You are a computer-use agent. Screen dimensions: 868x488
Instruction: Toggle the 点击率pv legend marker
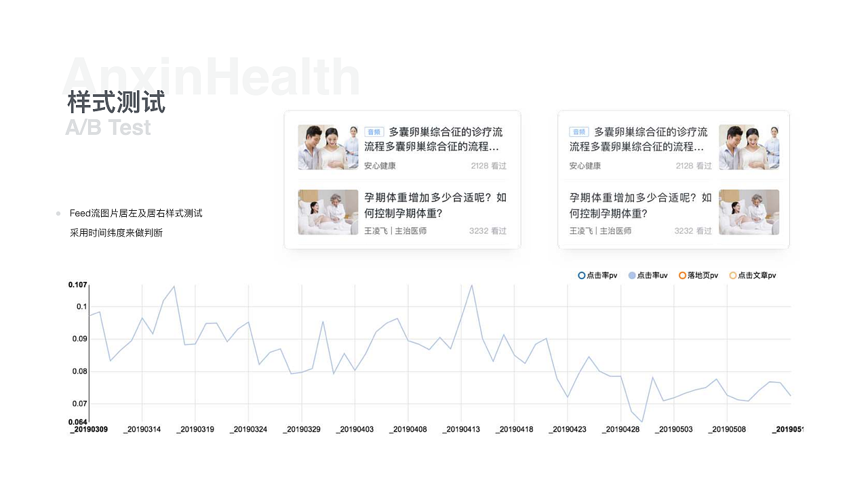coord(581,276)
